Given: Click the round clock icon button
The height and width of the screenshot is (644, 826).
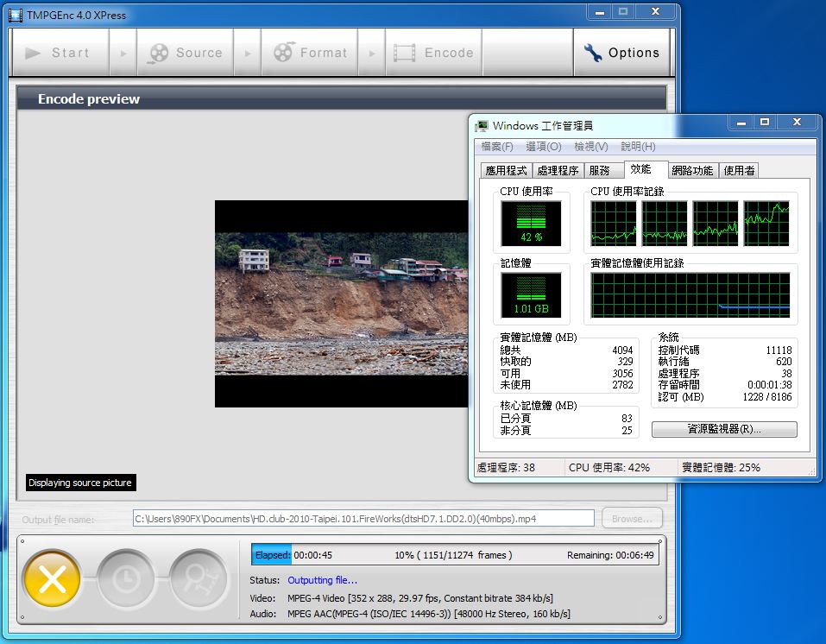Looking at the screenshot, I should 125,580.
